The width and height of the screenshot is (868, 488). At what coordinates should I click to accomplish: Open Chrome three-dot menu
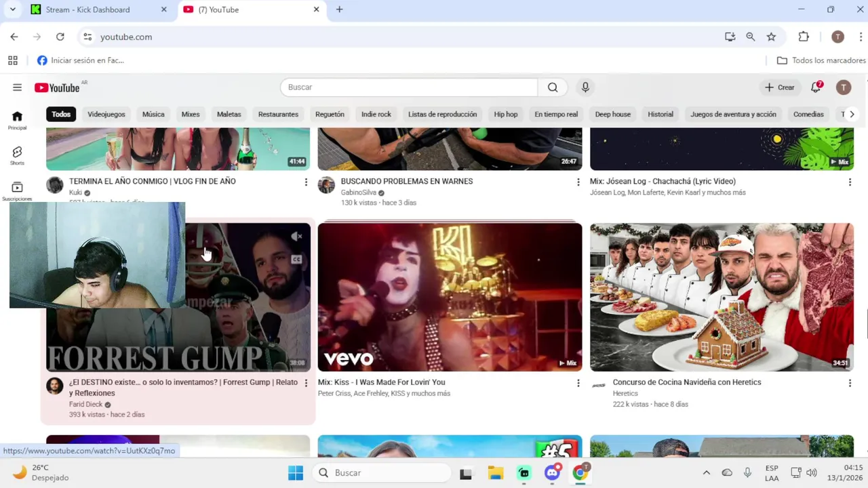(x=862, y=37)
